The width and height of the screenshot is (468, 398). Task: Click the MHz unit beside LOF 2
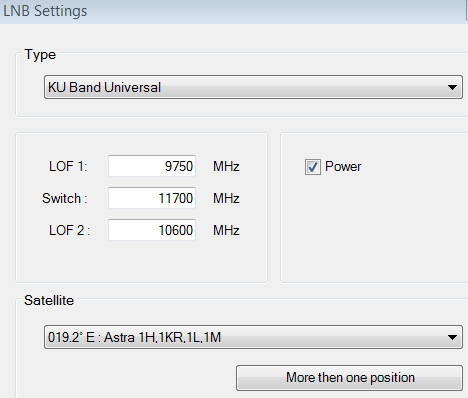(x=226, y=230)
